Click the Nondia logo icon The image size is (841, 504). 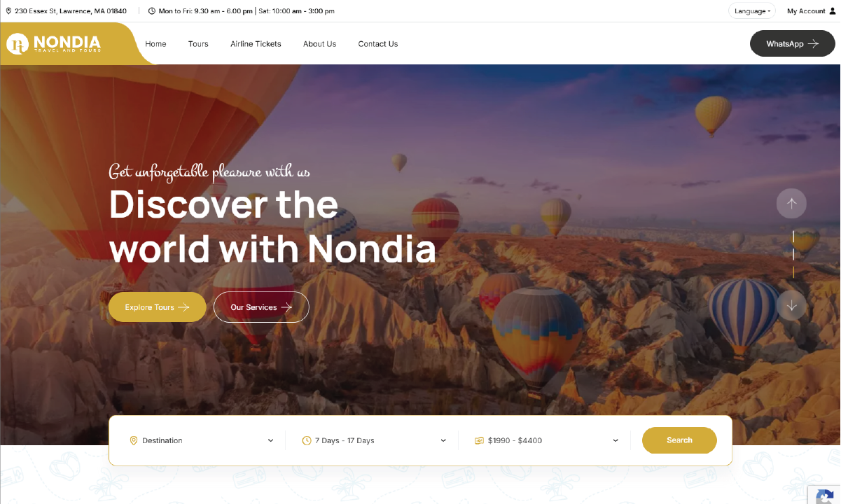pos(18,43)
